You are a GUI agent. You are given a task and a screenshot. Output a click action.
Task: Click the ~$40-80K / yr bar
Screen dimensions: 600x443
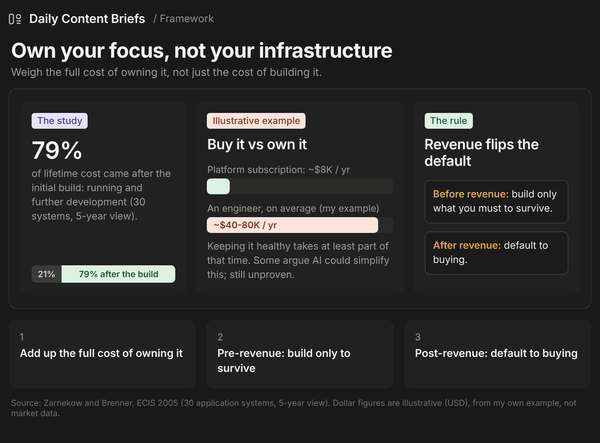(292, 225)
